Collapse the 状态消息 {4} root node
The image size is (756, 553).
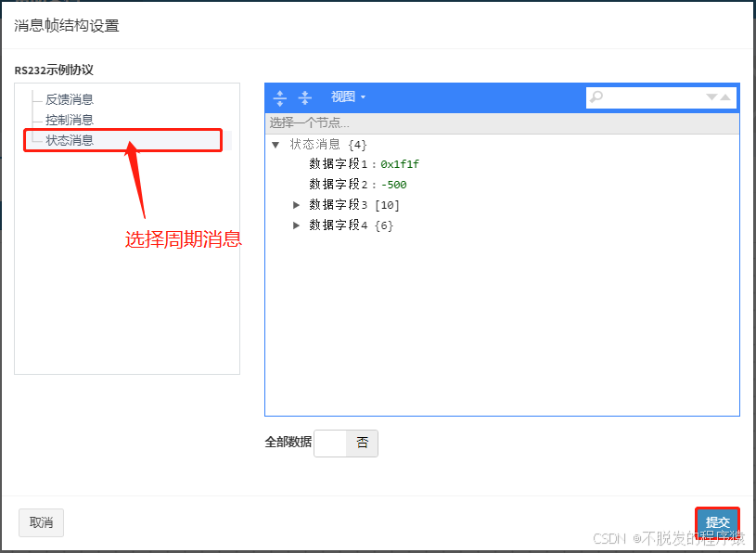(275, 145)
